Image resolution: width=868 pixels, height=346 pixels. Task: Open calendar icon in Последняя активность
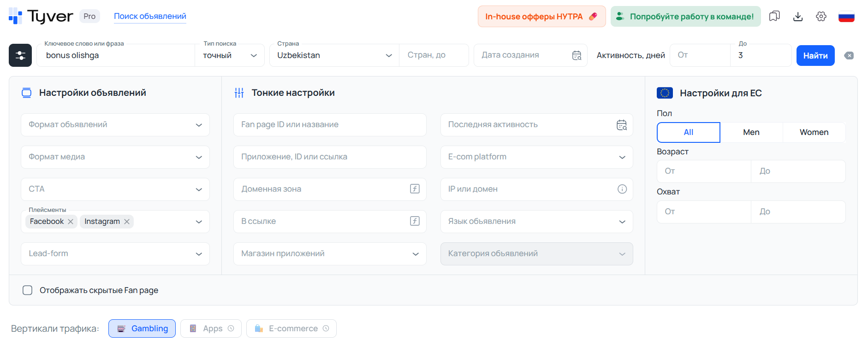click(x=622, y=125)
